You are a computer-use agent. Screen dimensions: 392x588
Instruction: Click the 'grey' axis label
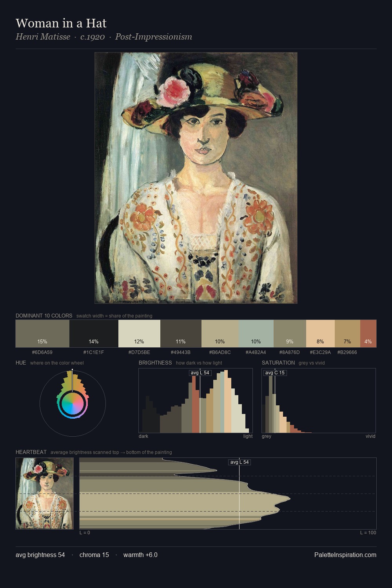pos(267,436)
